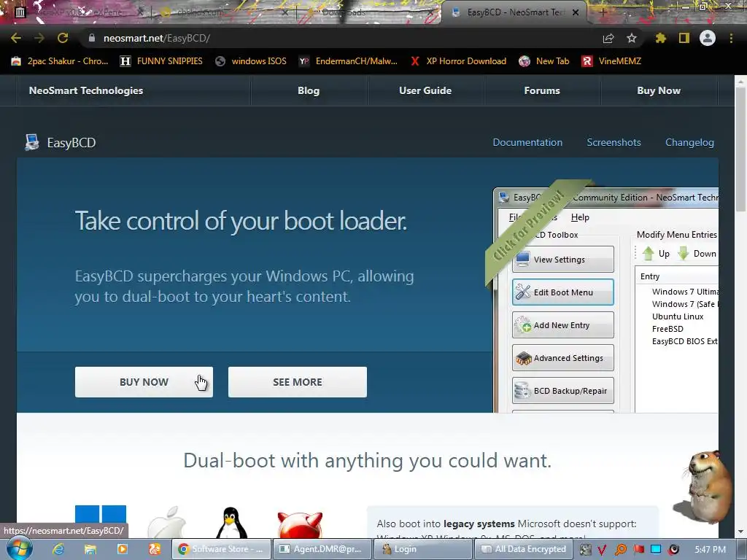Open the User Guide navigation item

tap(425, 90)
